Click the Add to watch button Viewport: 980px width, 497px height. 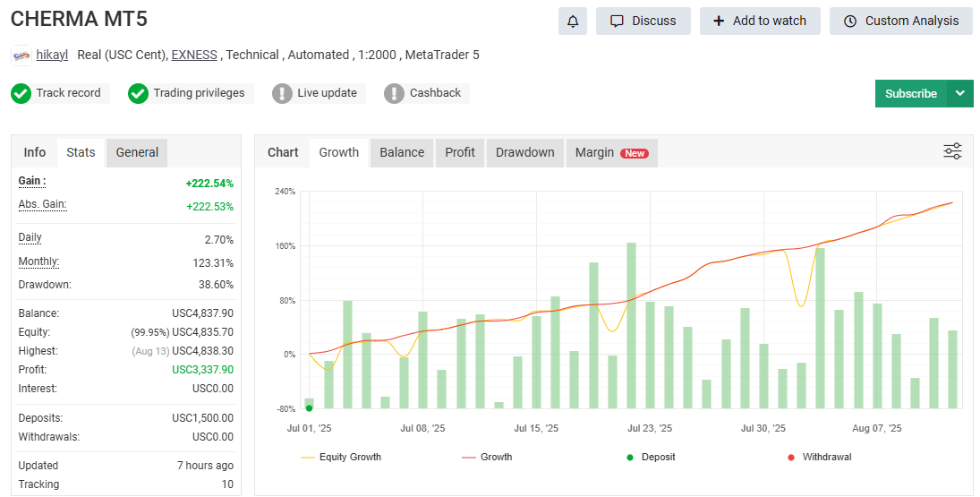[x=759, y=21]
